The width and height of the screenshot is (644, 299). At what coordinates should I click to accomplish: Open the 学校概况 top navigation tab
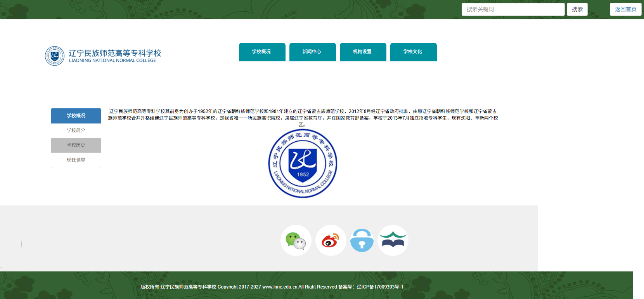[262, 52]
